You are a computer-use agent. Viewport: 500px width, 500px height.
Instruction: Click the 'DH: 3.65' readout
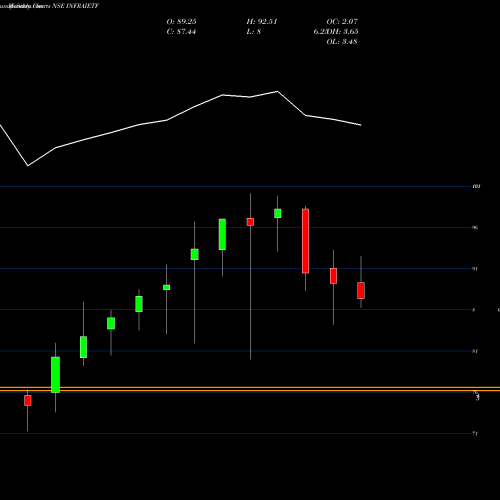343,32
